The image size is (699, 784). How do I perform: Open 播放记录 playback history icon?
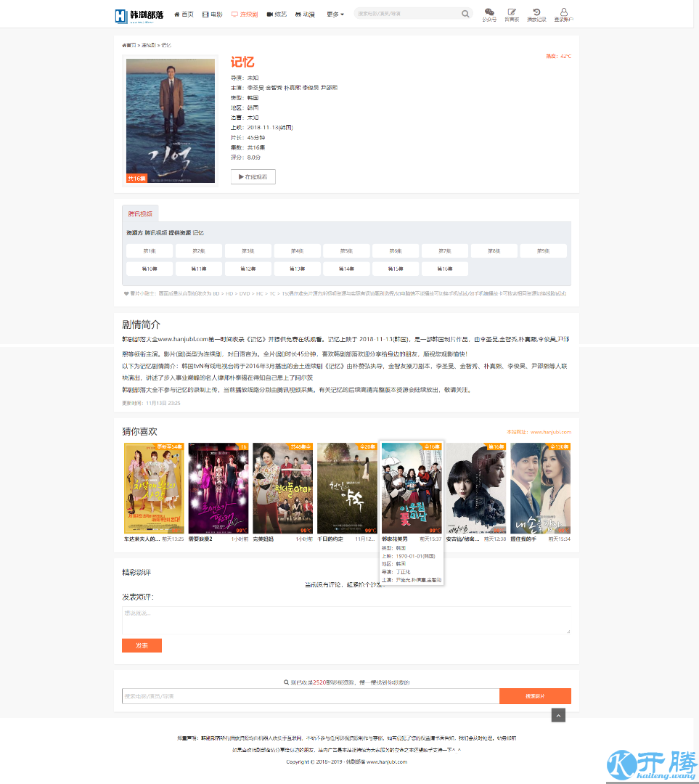[x=536, y=14]
